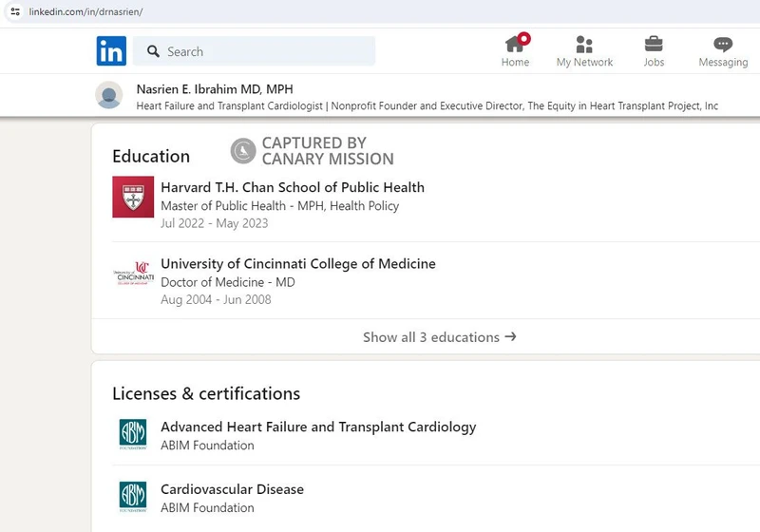Viewport: 760px width, 532px height.
Task: Click the Licenses & certifications heading
Action: [206, 393]
